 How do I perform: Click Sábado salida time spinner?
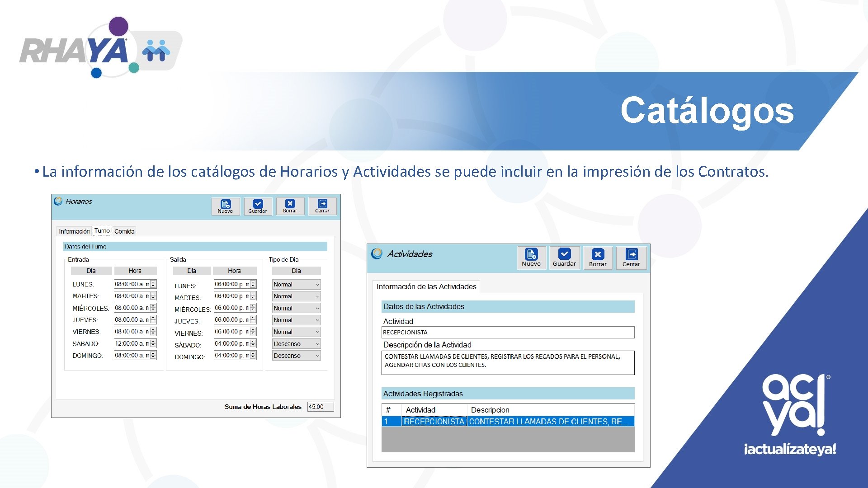[x=253, y=343]
